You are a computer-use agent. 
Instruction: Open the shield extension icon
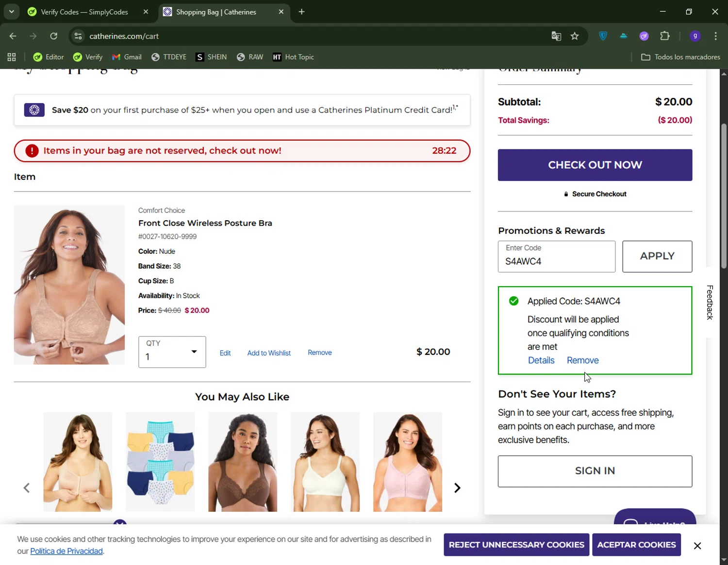(603, 36)
